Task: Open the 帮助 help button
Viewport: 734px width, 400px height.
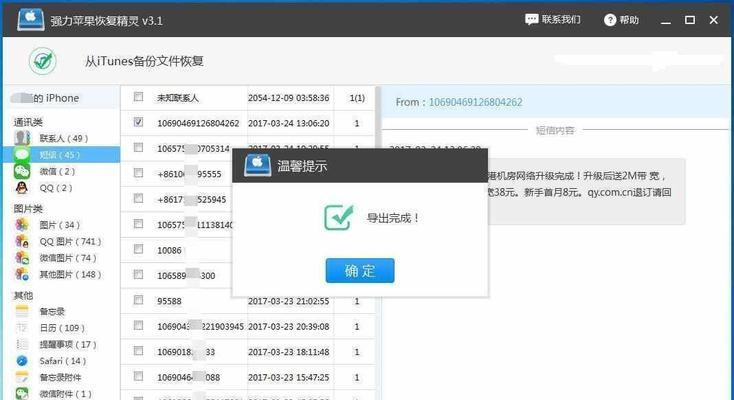Action: coord(622,20)
